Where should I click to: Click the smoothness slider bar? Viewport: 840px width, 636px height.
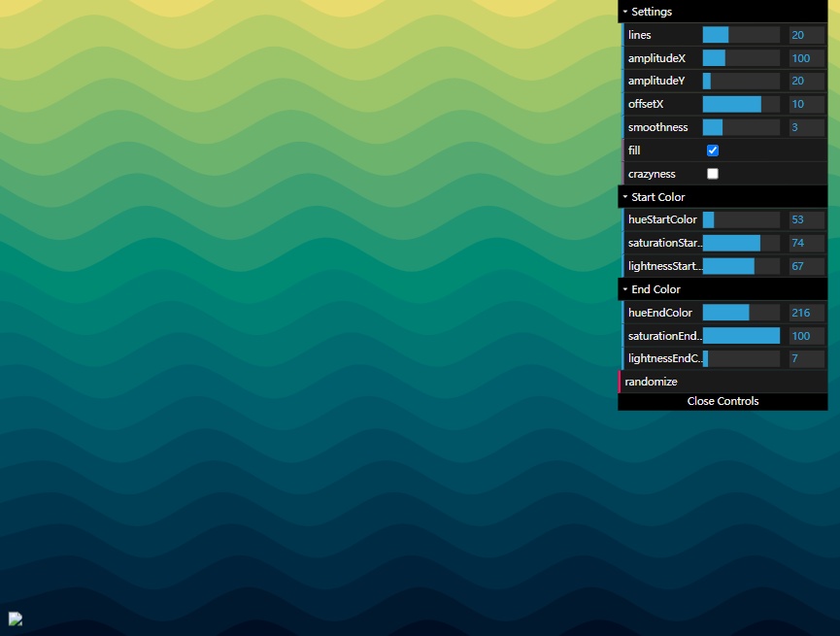pos(741,127)
